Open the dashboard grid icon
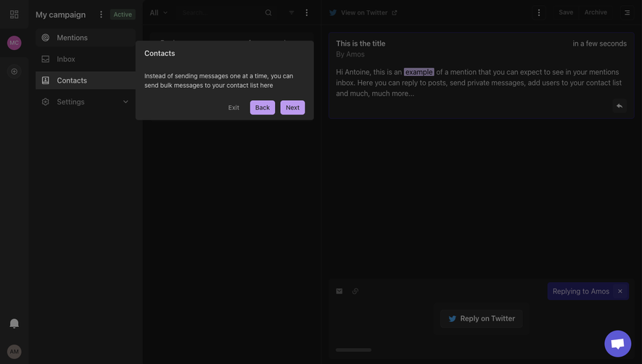The height and width of the screenshot is (364, 642). click(x=15, y=15)
